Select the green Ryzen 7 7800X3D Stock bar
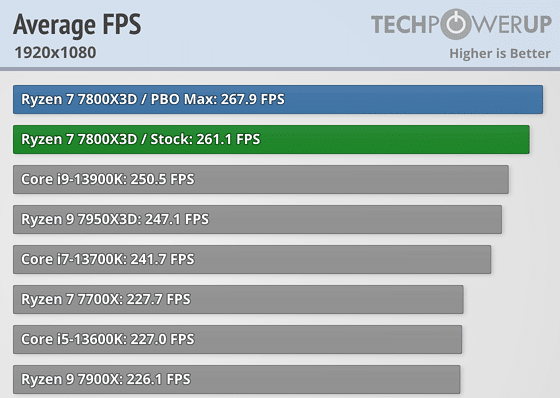The height and width of the screenshot is (398, 560). (271, 139)
